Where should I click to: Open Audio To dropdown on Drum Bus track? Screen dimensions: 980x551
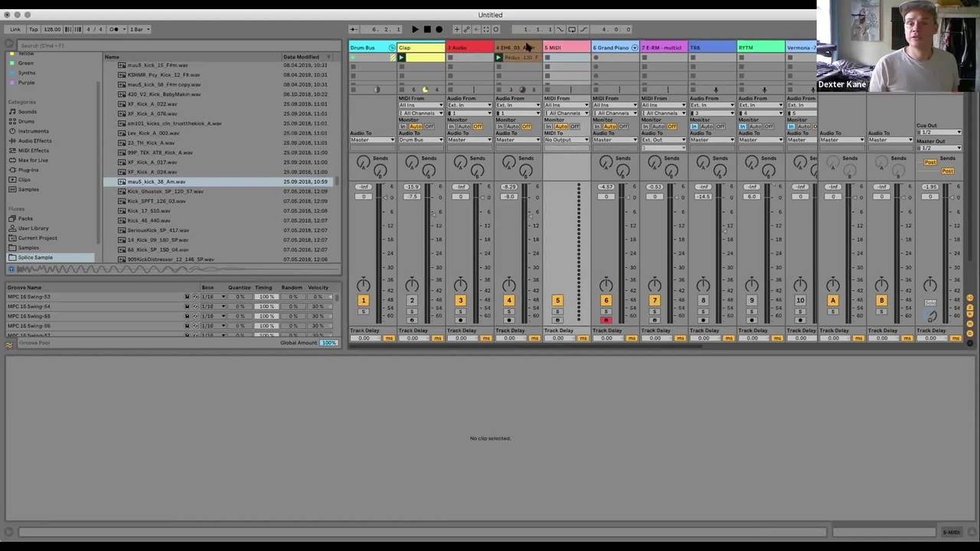pyautogui.click(x=372, y=140)
